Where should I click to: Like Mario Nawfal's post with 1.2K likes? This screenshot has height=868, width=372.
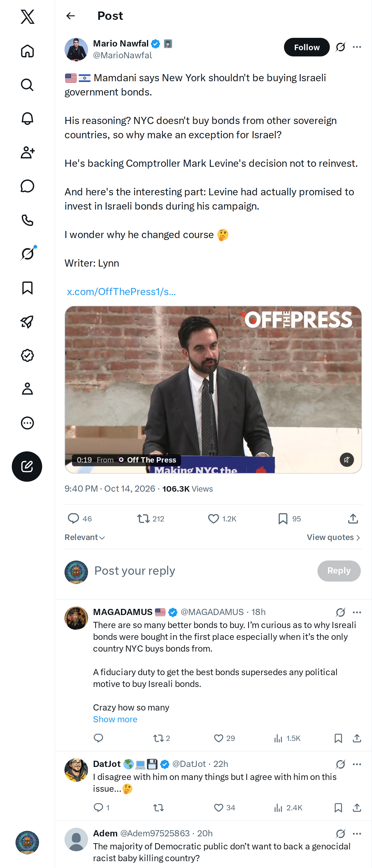click(222, 519)
